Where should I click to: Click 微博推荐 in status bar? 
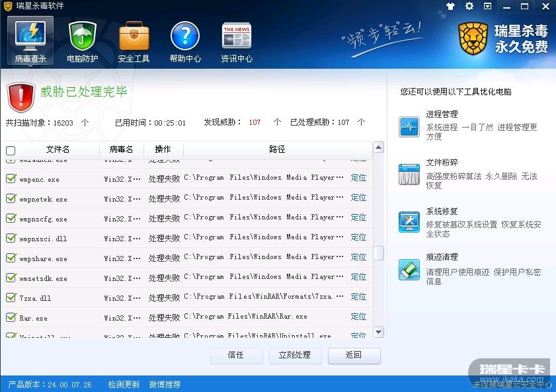pyautogui.click(x=165, y=385)
